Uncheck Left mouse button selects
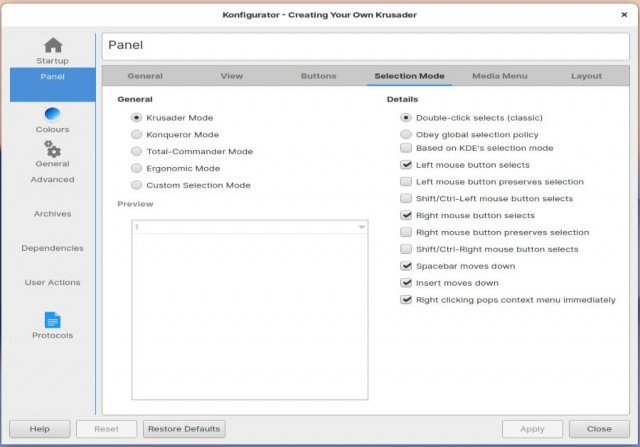Screen dimensions: 640x447 tap(406, 165)
